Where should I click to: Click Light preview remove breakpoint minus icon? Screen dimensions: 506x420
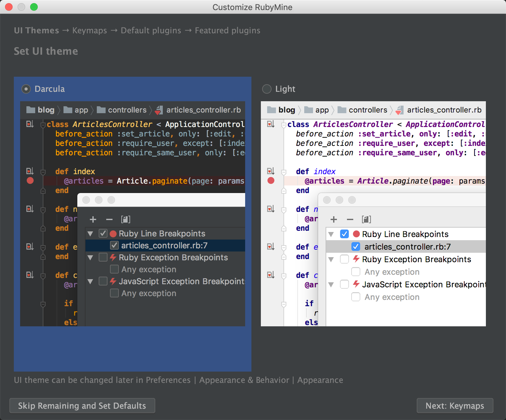pyautogui.click(x=350, y=219)
